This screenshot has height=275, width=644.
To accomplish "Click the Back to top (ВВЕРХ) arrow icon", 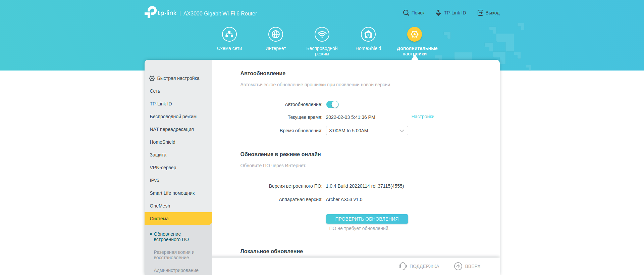I will 458,266.
